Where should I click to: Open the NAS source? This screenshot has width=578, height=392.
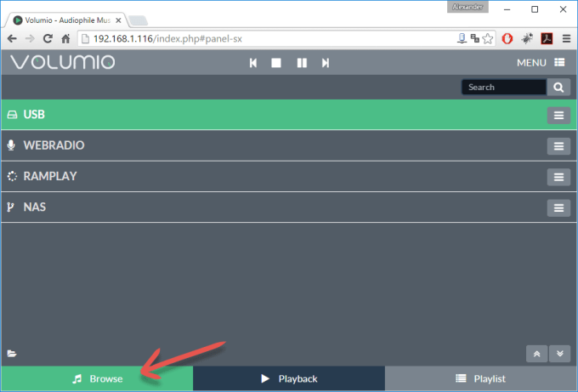pyautogui.click(x=289, y=207)
